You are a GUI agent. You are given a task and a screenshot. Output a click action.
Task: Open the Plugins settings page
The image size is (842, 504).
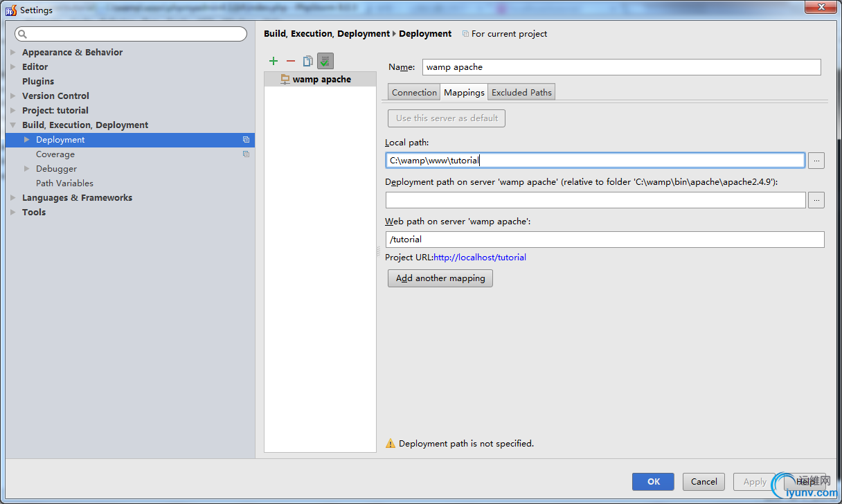tap(38, 82)
